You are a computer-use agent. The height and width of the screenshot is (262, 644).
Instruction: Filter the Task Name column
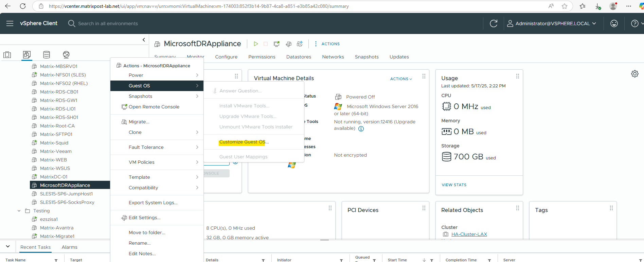(56, 260)
